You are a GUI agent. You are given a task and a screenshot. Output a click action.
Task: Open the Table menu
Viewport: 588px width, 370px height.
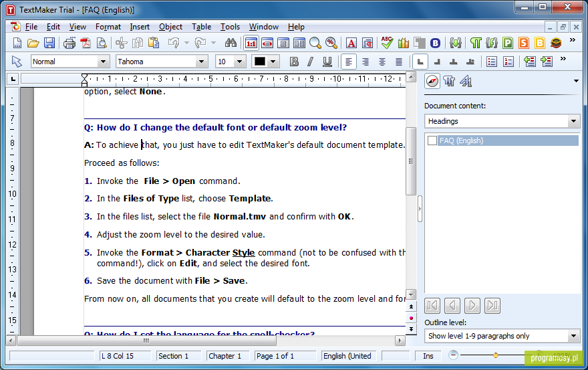[201, 27]
